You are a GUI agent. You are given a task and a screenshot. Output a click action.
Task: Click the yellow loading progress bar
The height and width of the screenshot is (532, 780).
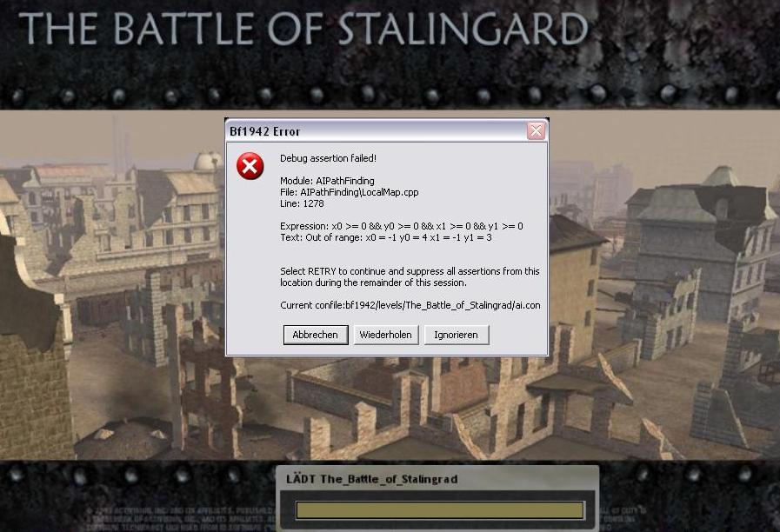tap(440, 510)
